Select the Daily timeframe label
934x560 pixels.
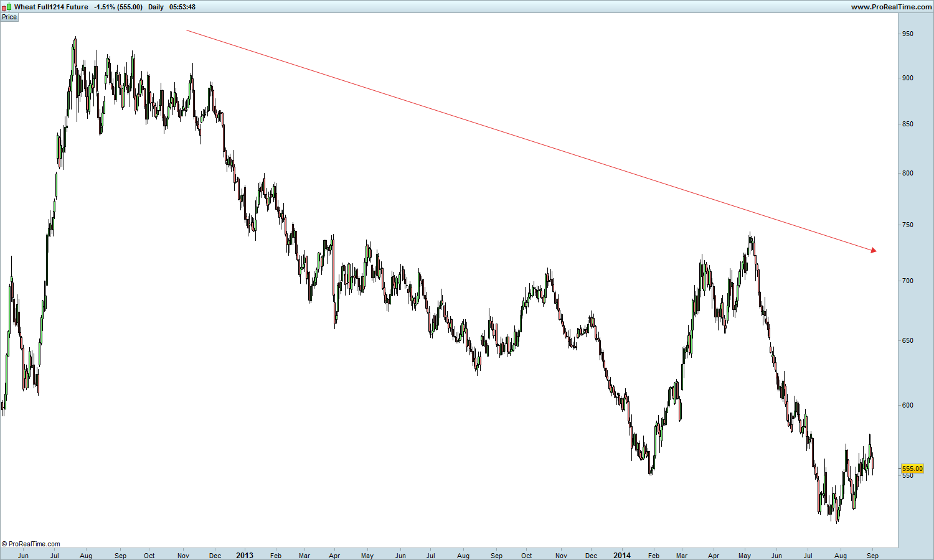click(x=156, y=7)
